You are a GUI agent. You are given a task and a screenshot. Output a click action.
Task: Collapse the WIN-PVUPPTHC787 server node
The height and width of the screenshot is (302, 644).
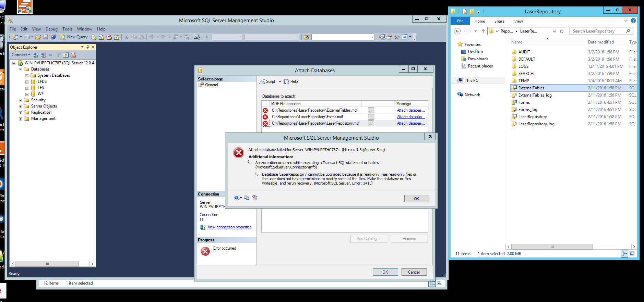point(14,63)
